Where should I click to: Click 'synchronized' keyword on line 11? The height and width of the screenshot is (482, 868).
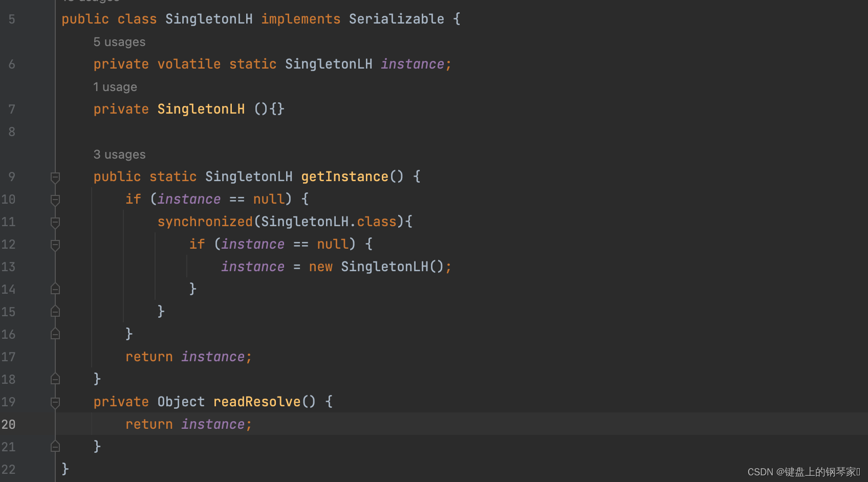click(x=205, y=222)
